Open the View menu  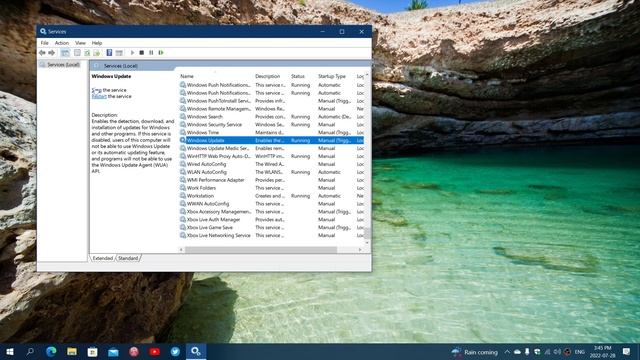(x=80, y=43)
